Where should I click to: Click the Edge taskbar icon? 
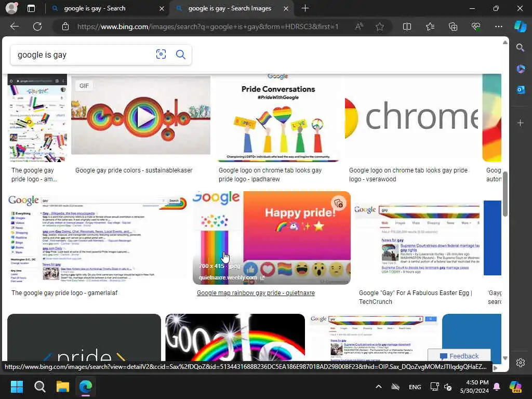pos(86,387)
